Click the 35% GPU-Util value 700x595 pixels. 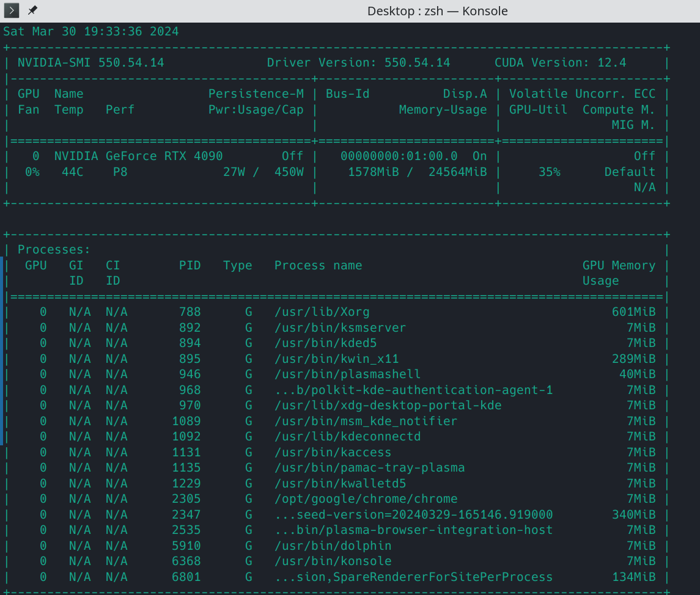(549, 172)
